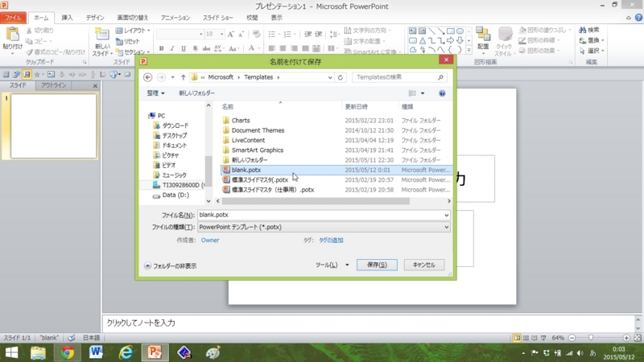
Task: Click the Cancel (キャンセル) button
Action: pos(424,265)
